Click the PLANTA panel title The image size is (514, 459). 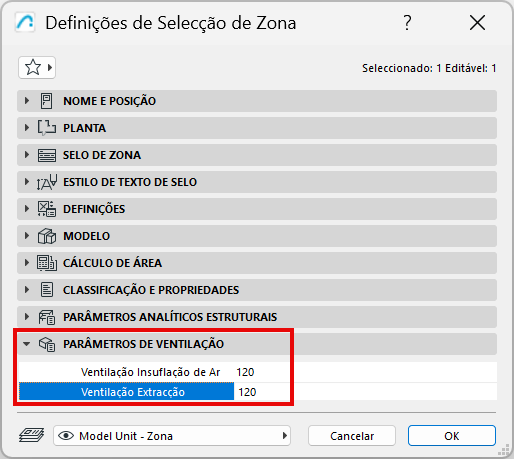[84, 128]
